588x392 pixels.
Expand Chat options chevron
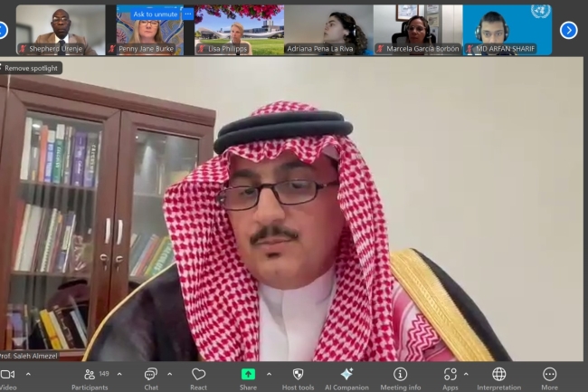point(169,374)
